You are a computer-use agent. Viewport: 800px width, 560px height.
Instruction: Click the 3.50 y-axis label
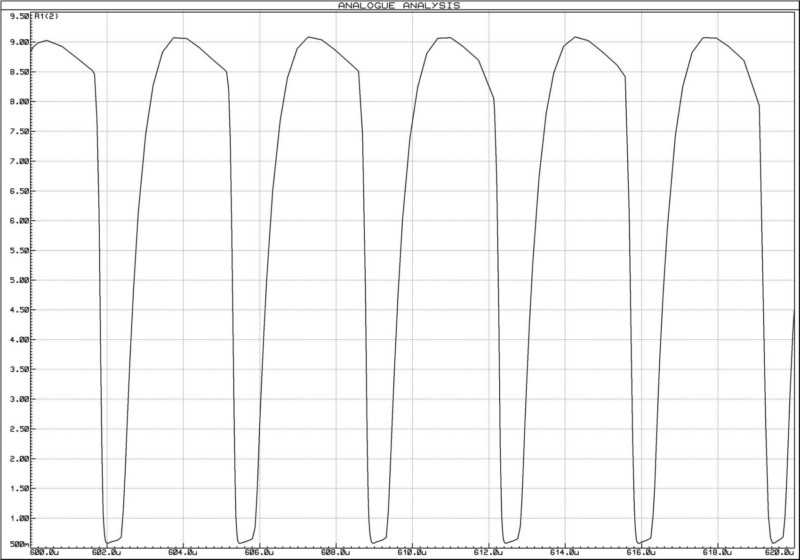pos(19,369)
